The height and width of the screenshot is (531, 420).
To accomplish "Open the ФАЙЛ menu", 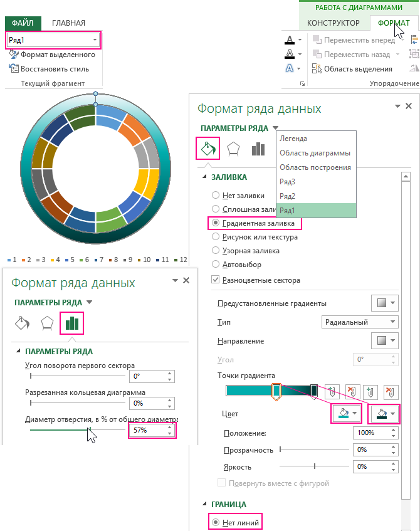I will [x=23, y=23].
